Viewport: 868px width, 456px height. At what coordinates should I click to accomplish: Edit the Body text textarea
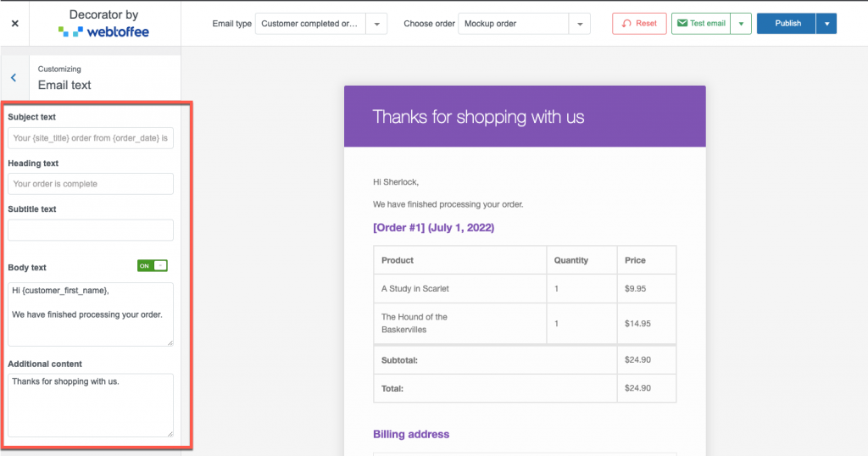coord(91,314)
